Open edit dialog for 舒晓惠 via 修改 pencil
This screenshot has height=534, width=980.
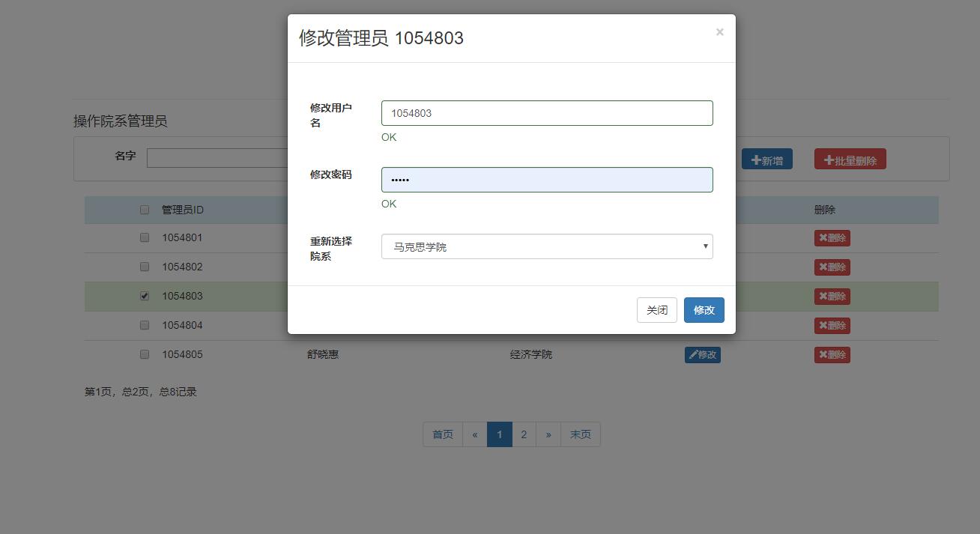pyautogui.click(x=702, y=354)
